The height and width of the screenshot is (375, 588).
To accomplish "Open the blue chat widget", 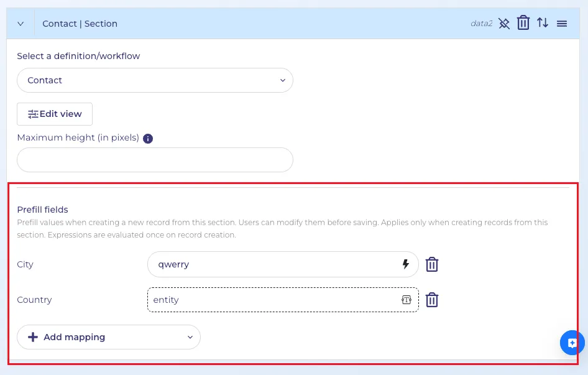I will [x=572, y=343].
